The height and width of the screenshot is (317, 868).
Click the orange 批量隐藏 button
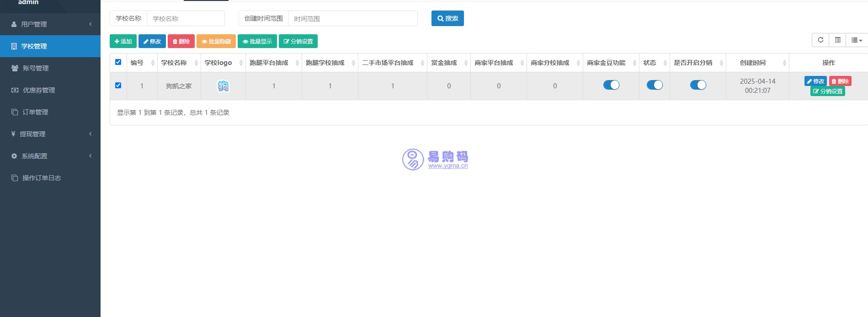point(216,41)
